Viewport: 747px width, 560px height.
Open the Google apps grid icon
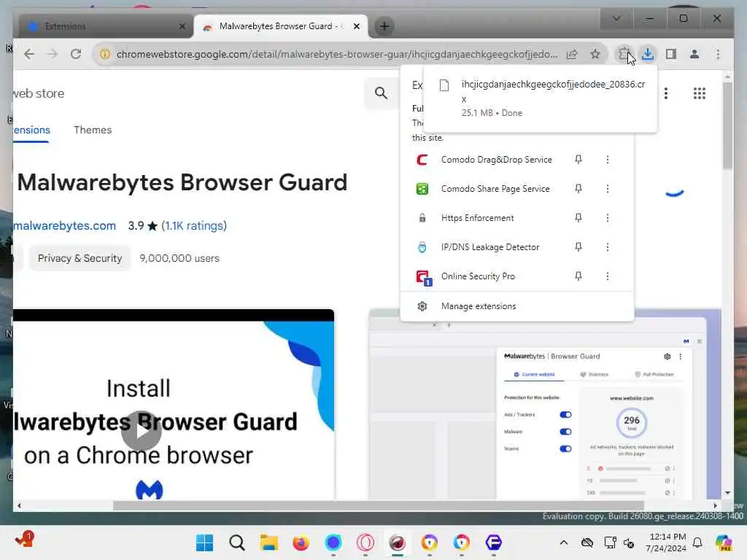[700, 93]
